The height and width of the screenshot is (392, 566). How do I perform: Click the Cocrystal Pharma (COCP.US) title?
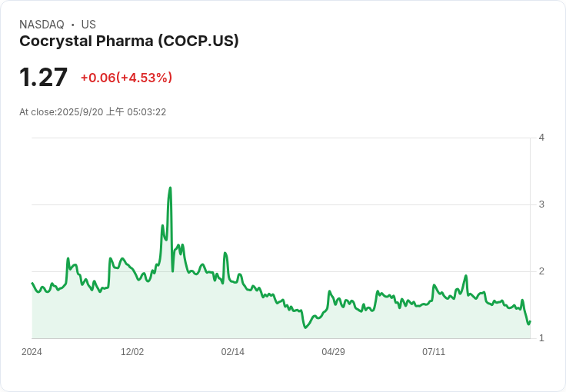point(129,42)
